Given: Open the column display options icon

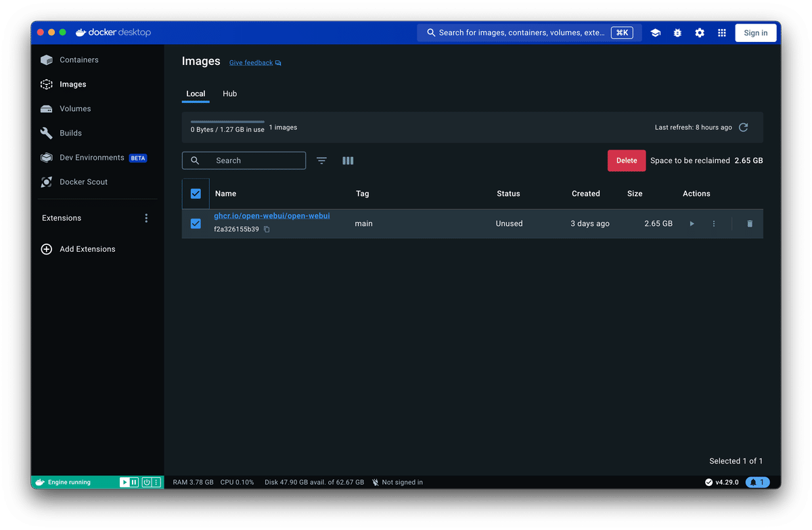Looking at the screenshot, I should [348, 160].
